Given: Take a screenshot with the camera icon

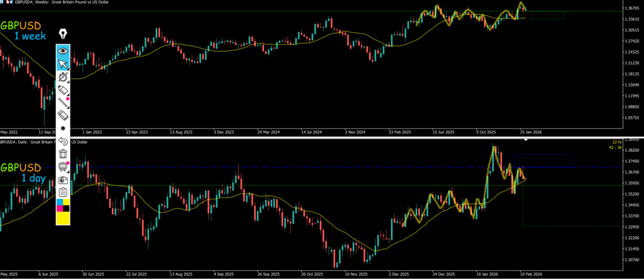Looking at the screenshot, I should click(63, 180).
